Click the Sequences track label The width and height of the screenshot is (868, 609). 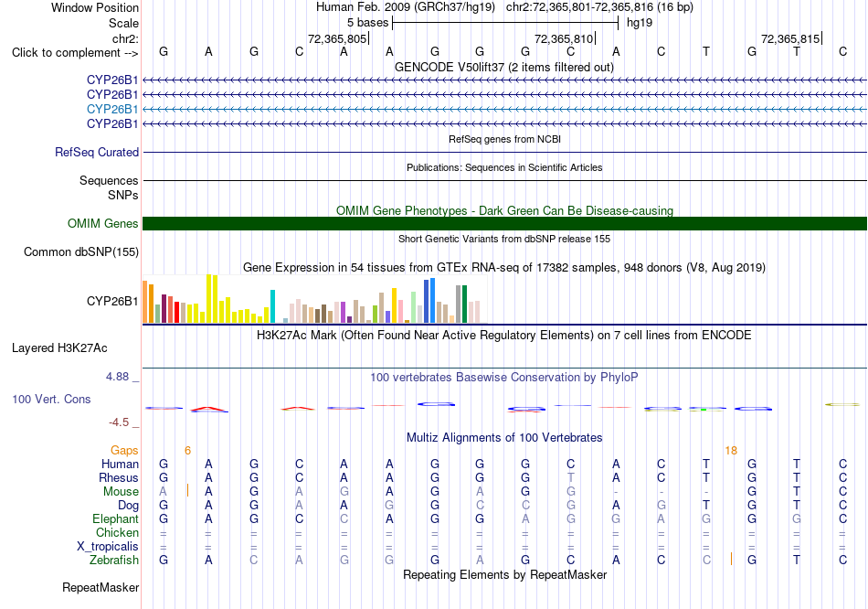[109, 181]
